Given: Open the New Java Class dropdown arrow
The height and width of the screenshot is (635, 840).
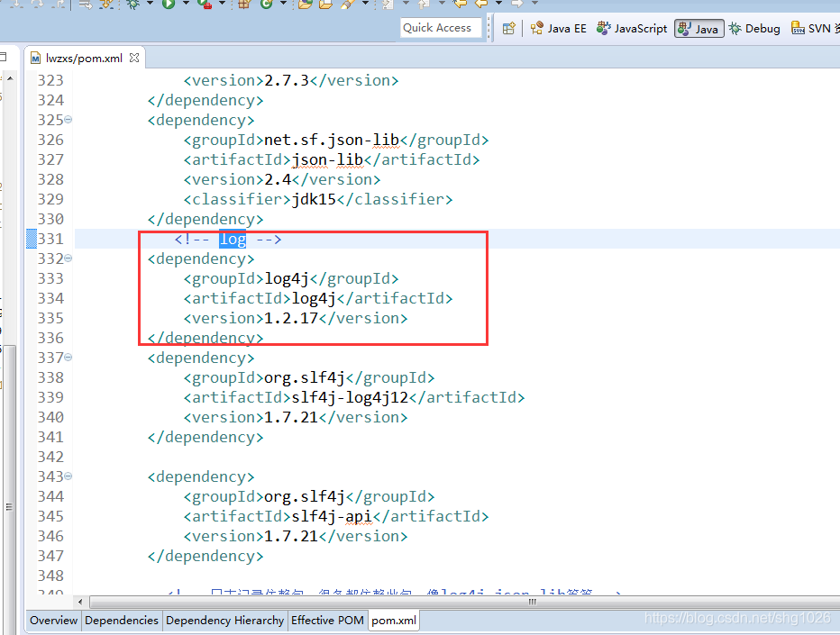Looking at the screenshot, I should pyautogui.click(x=283, y=4).
